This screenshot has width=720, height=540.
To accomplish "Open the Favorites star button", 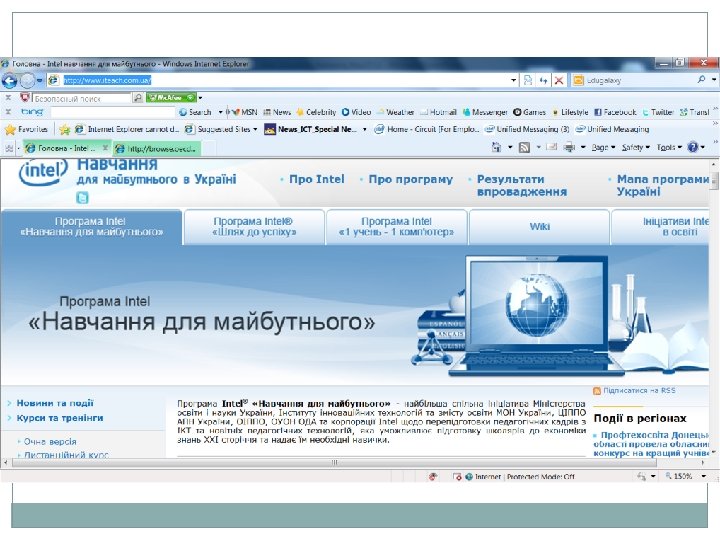I will click(x=26, y=129).
